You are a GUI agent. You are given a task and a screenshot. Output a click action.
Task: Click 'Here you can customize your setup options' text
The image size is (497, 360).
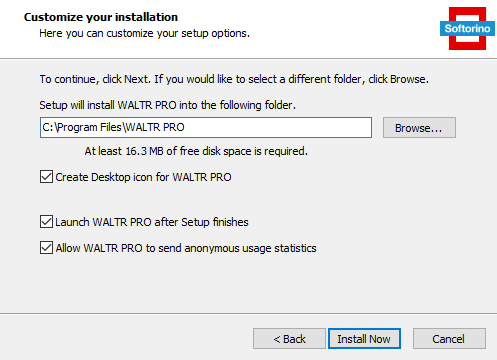pos(144,33)
